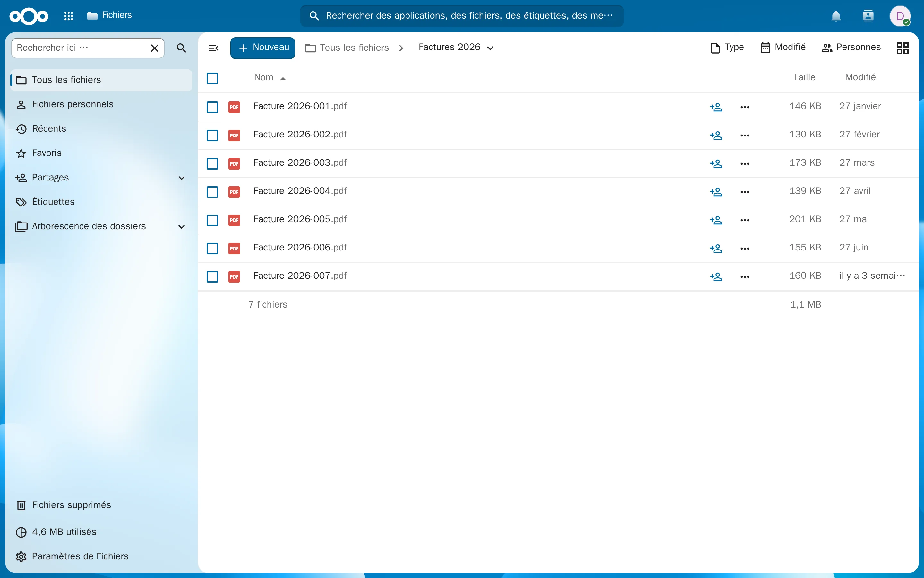The image size is (924, 578).
Task: Select checkbox for Facture 2026-004.pdf
Action: coord(212,192)
